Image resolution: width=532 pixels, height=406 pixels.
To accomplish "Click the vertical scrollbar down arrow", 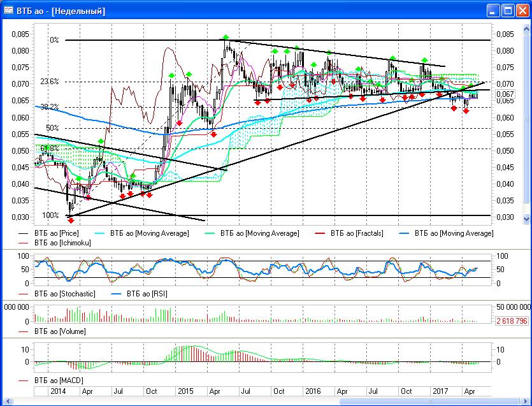I will (526, 219).
